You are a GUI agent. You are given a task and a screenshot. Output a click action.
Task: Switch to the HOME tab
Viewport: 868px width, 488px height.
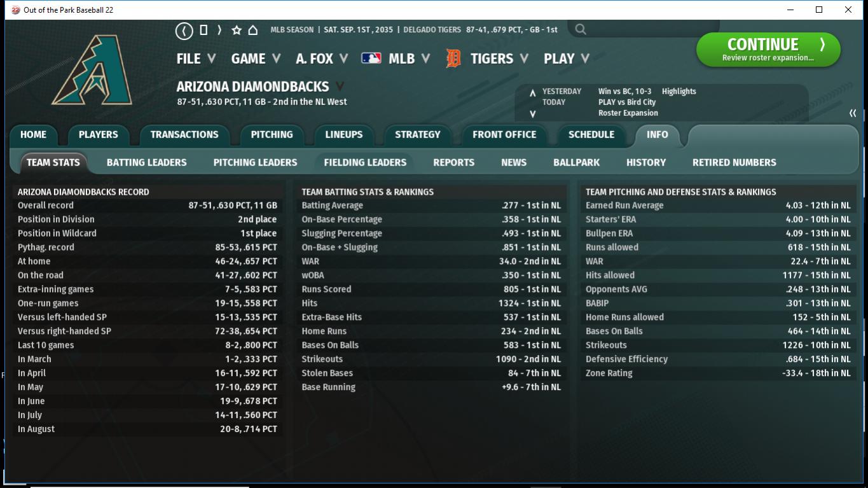point(33,135)
